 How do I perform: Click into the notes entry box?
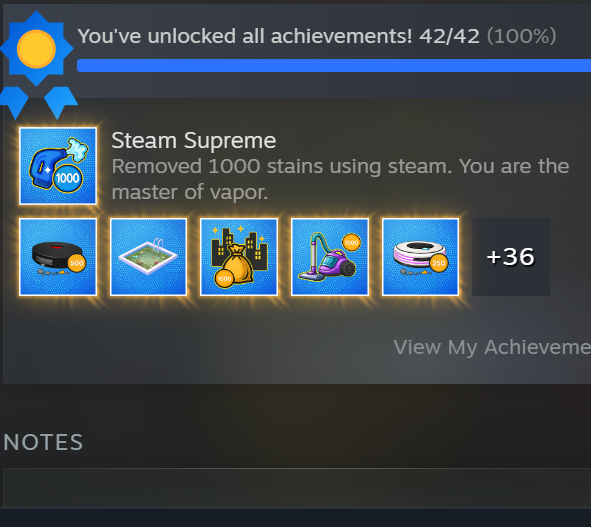pyautogui.click(x=297, y=488)
